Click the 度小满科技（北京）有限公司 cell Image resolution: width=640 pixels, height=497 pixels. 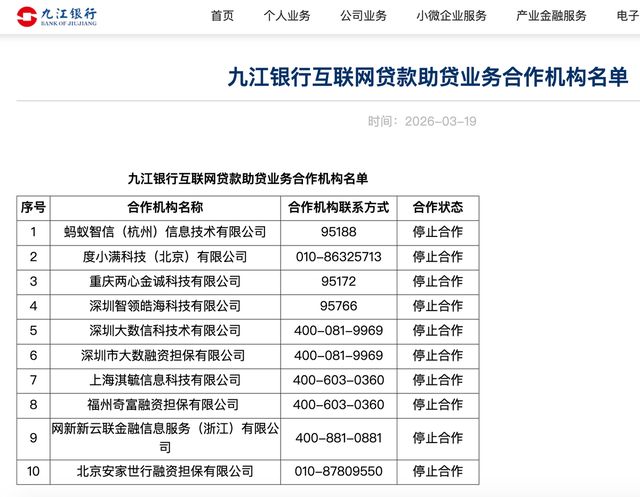pos(165,257)
